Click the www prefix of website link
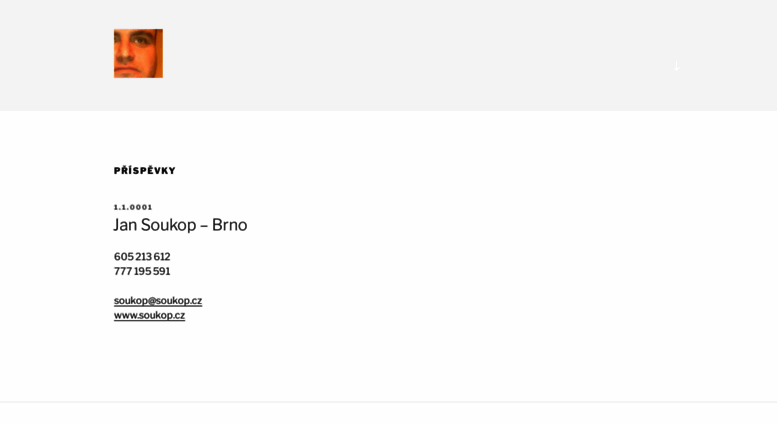The image size is (777, 423). pyautogui.click(x=125, y=316)
